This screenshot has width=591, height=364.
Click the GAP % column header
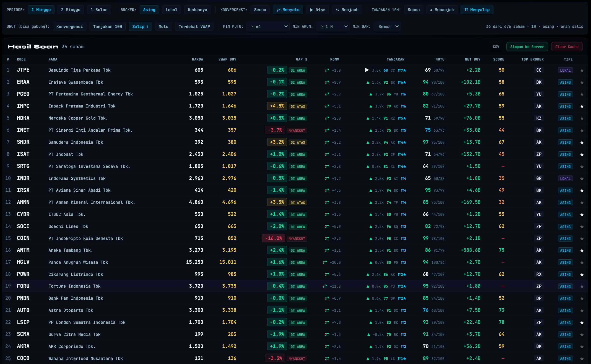301,59
